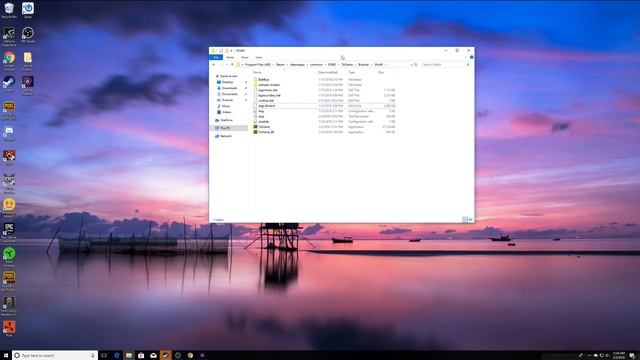The height and width of the screenshot is (360, 640).
Task: Open the Discord desktop shortcut
Action: (x=9, y=133)
